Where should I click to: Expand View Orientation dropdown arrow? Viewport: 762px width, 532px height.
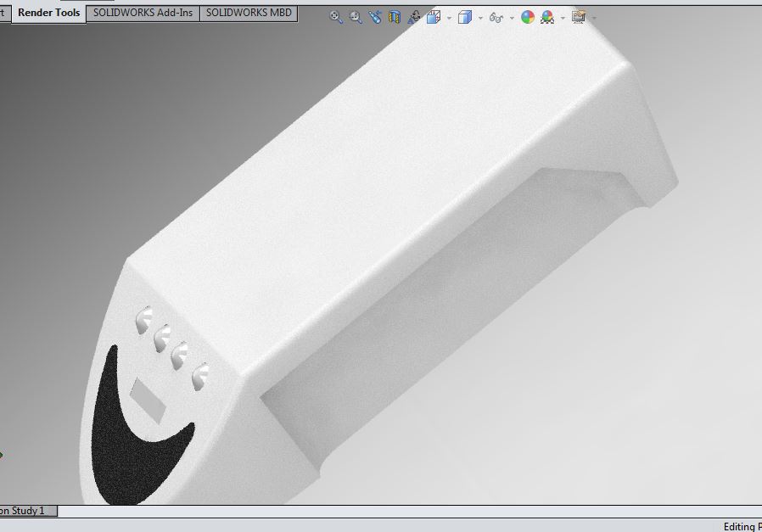click(449, 18)
